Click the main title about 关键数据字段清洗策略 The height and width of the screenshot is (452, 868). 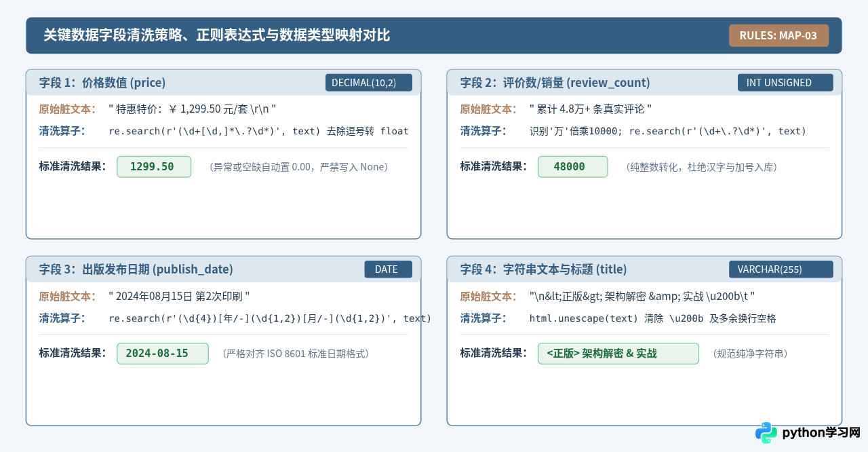pyautogui.click(x=217, y=35)
